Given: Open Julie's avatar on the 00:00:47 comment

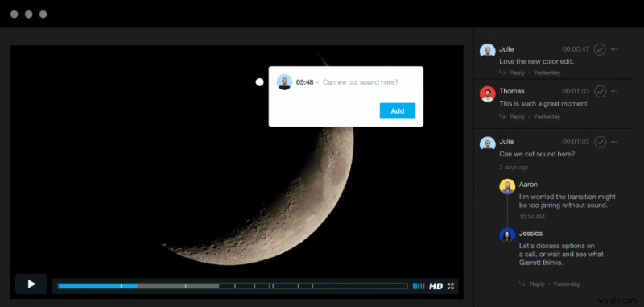Looking at the screenshot, I should [488, 51].
